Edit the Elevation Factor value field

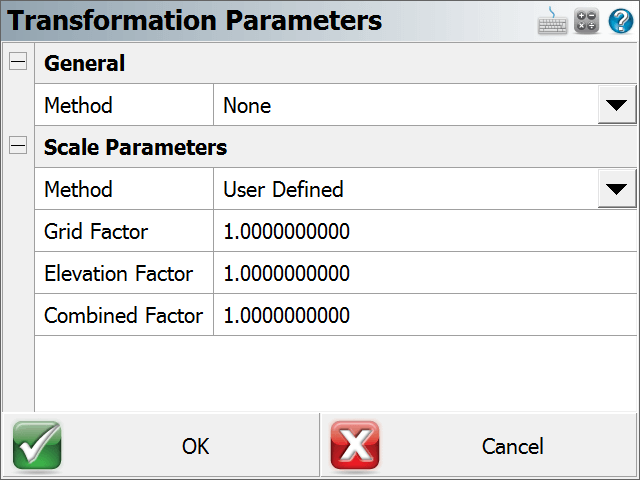[425, 273]
